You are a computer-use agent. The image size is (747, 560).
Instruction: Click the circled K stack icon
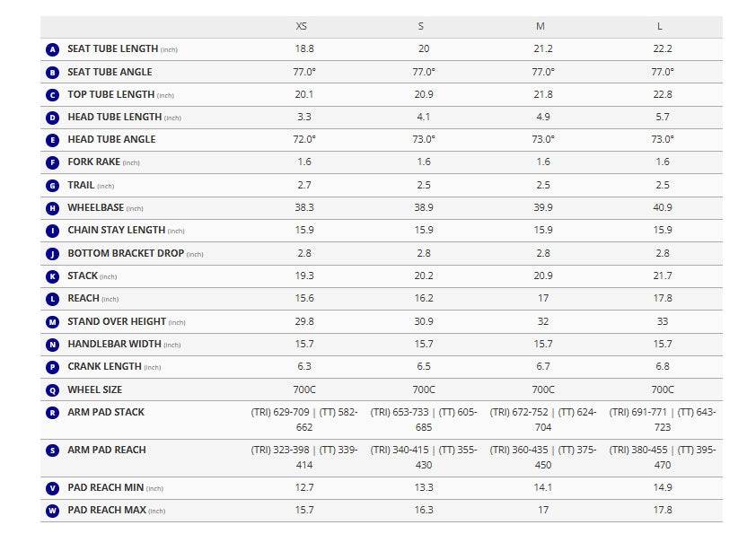pos(52,276)
